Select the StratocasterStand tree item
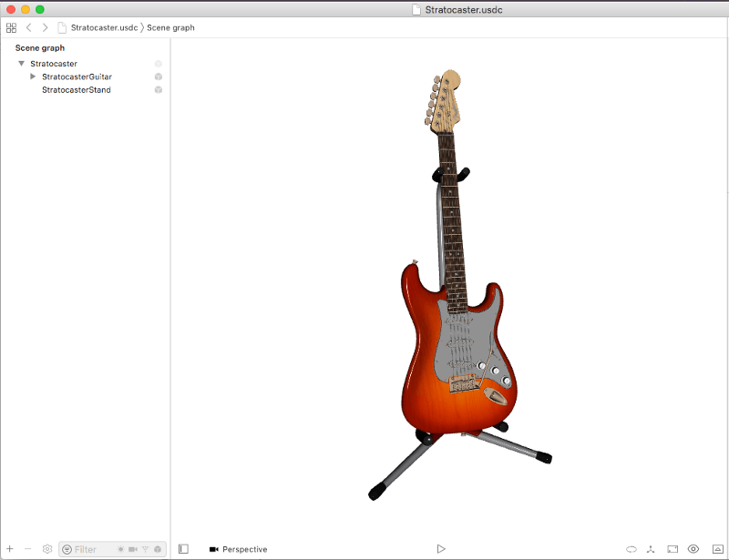The image size is (729, 560). tap(76, 90)
